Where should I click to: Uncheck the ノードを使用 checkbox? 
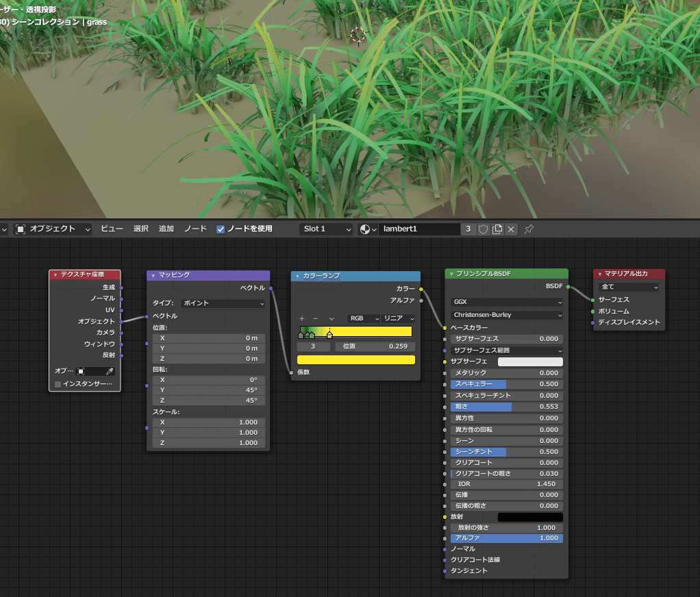(220, 229)
